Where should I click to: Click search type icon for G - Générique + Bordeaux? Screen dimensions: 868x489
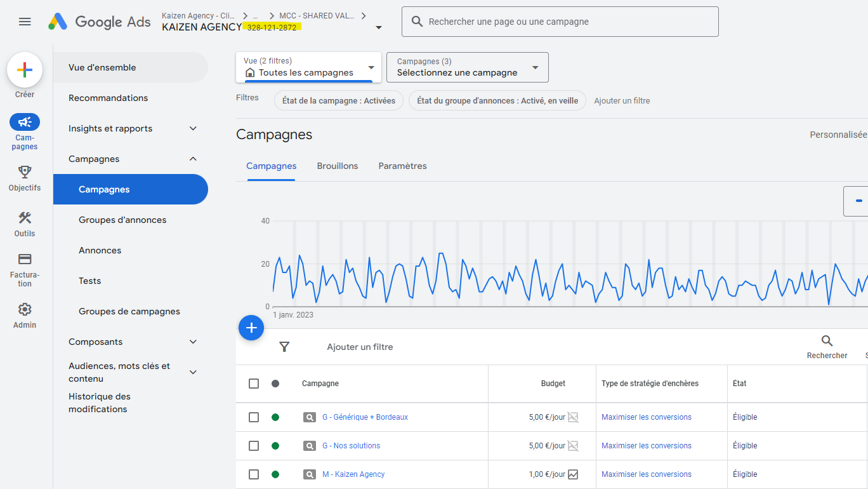(310, 417)
